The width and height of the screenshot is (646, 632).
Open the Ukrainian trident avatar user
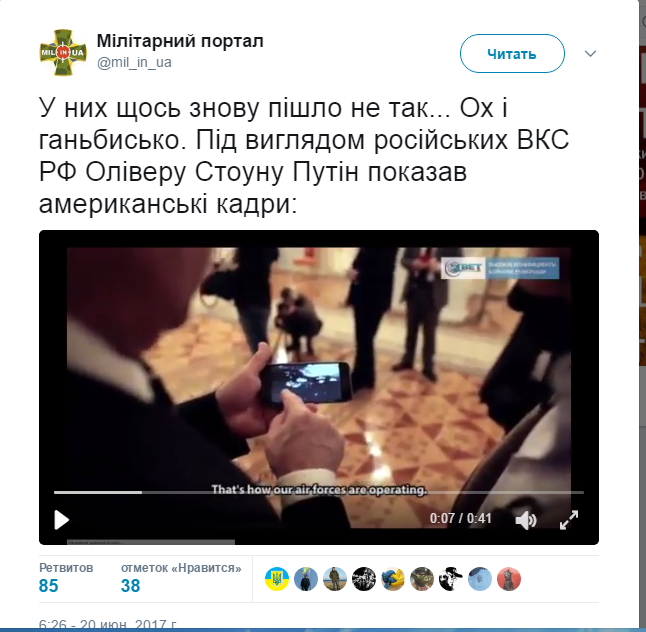pos(277,579)
